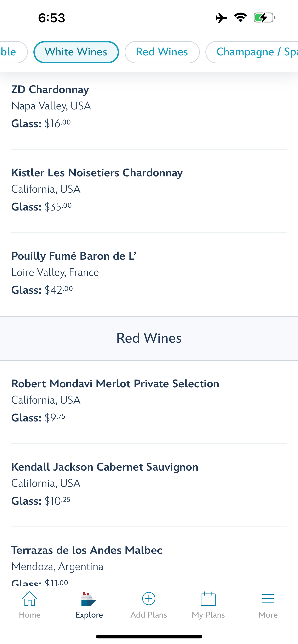This screenshot has width=298, height=644.
Task: Select the Champagne / Sparkling filter chip
Action: point(252,52)
